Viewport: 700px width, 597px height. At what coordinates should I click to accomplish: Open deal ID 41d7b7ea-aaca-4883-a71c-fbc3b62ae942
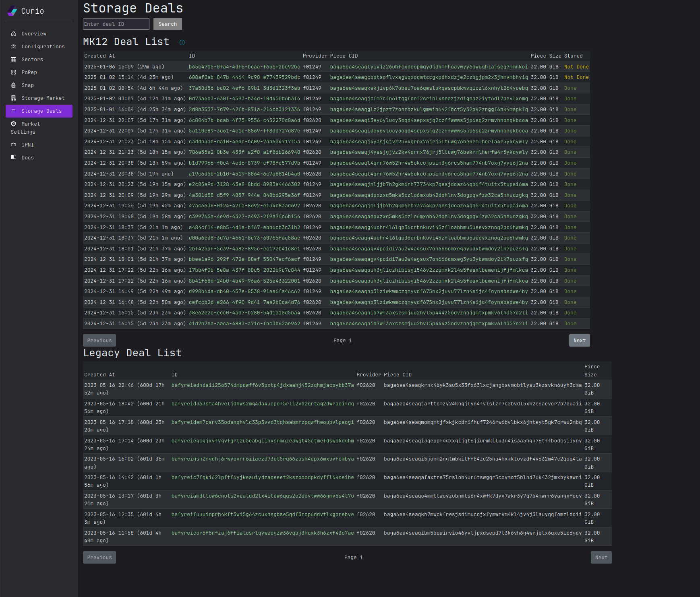click(x=244, y=324)
